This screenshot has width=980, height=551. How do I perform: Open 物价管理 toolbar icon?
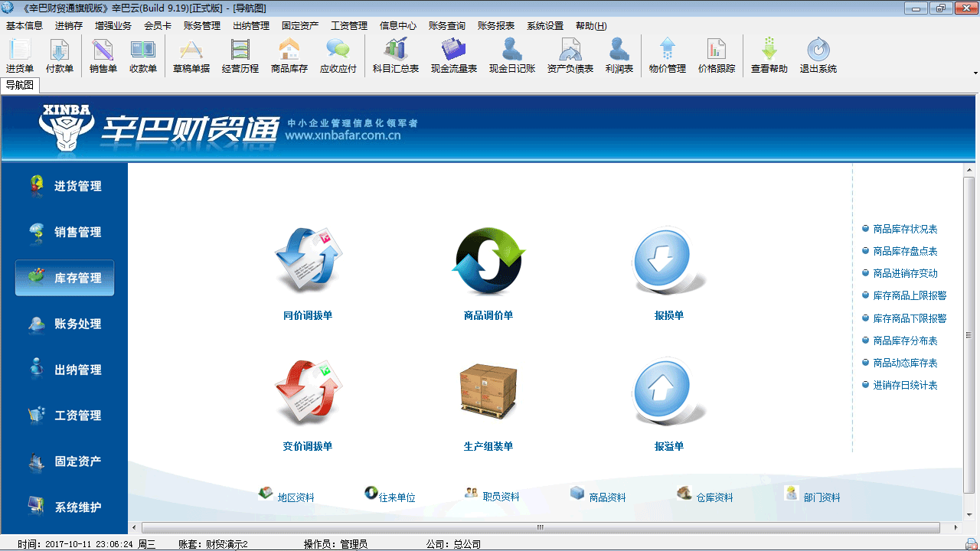pyautogui.click(x=668, y=56)
